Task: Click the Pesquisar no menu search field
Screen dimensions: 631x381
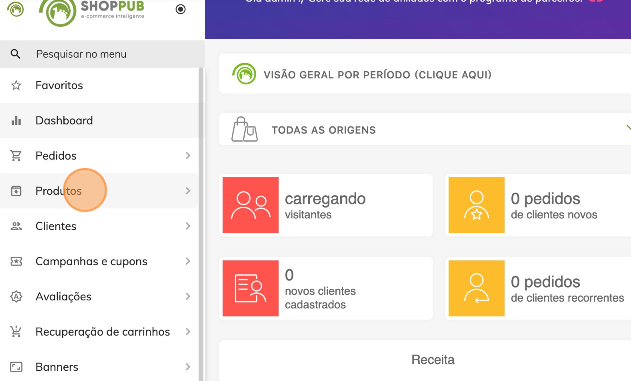Action: [102, 54]
